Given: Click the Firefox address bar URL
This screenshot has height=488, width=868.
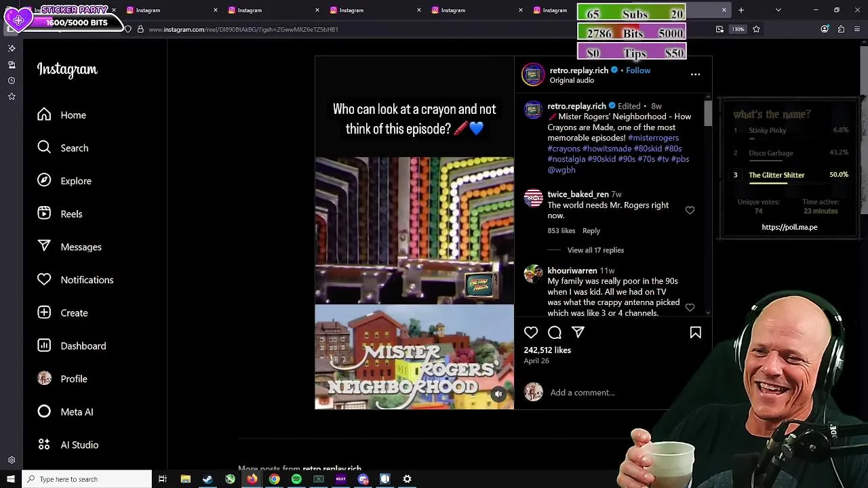Looking at the screenshot, I should click(243, 29).
